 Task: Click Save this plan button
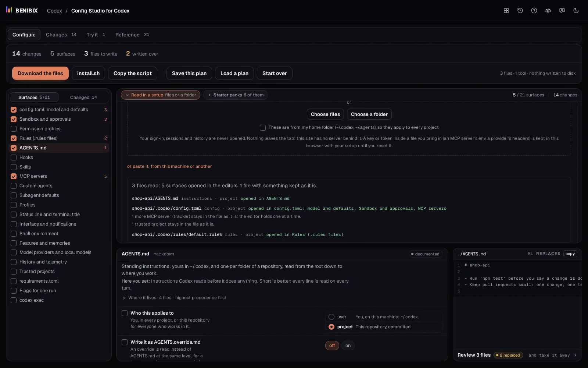point(189,73)
